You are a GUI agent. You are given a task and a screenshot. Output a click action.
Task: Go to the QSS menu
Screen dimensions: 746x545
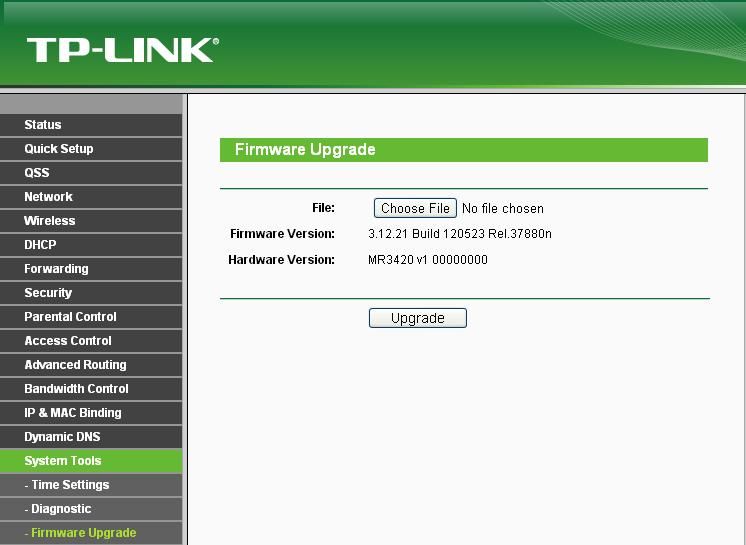37,173
